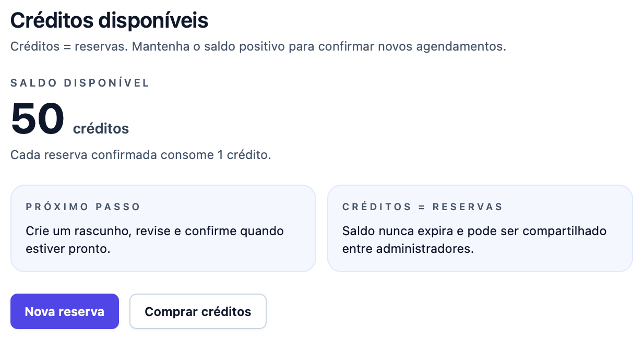Image resolution: width=644 pixels, height=340 pixels.
Task: Click the Nova reserva button
Action: coord(64,311)
